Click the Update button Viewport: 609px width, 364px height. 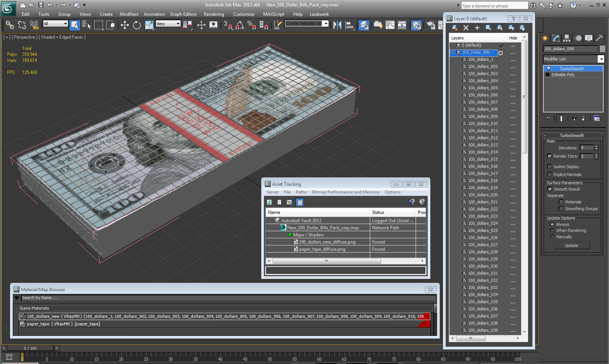(x=571, y=245)
